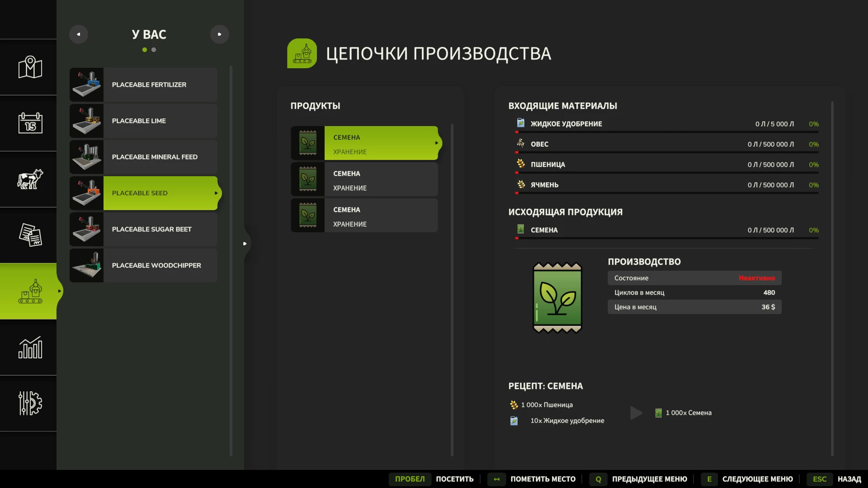Click the Placeable Seed building thumbnail
Image resolution: width=868 pixels, height=488 pixels.
point(86,193)
